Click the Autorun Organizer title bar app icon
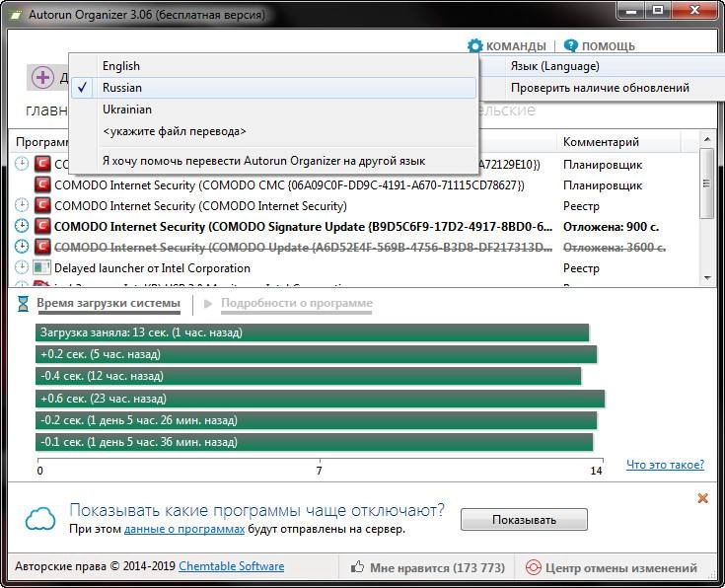725x588 pixels. pyautogui.click(x=15, y=15)
